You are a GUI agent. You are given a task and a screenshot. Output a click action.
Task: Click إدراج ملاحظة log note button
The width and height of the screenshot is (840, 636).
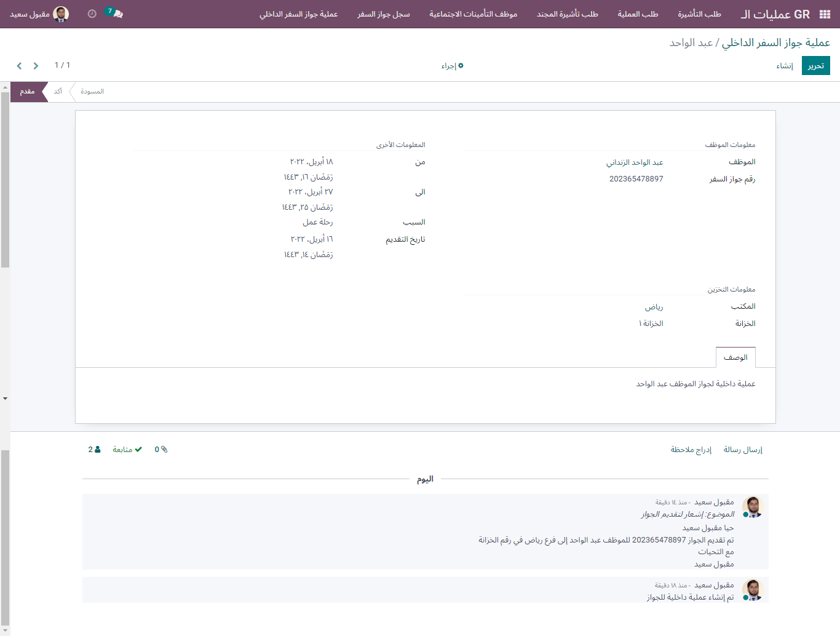(x=691, y=450)
